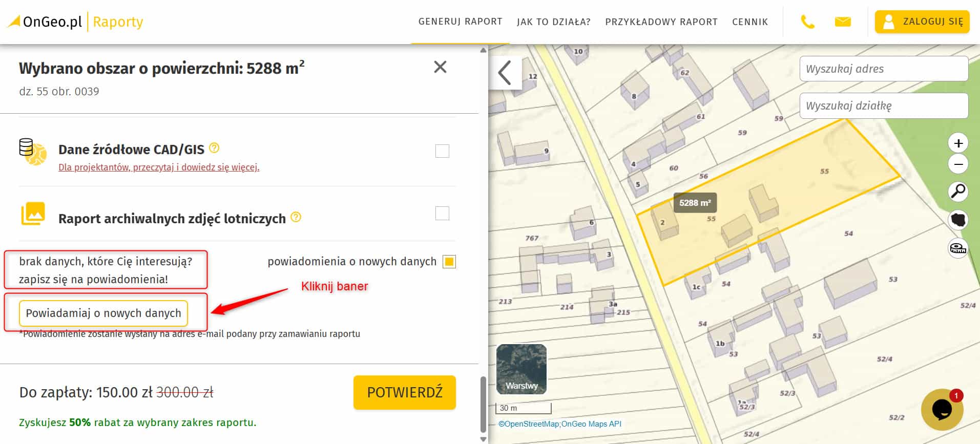The width and height of the screenshot is (980, 444).
Task: Select the measuring tape tool
Action: [958, 249]
